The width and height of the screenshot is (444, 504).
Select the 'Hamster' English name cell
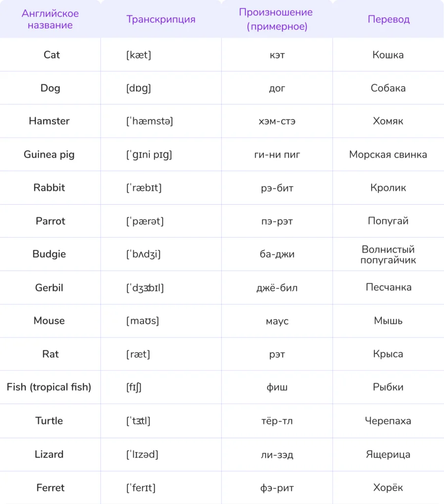(49, 121)
